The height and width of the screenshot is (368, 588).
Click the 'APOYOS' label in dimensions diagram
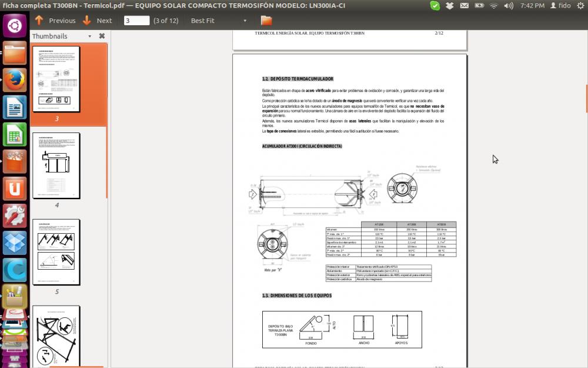point(401,343)
